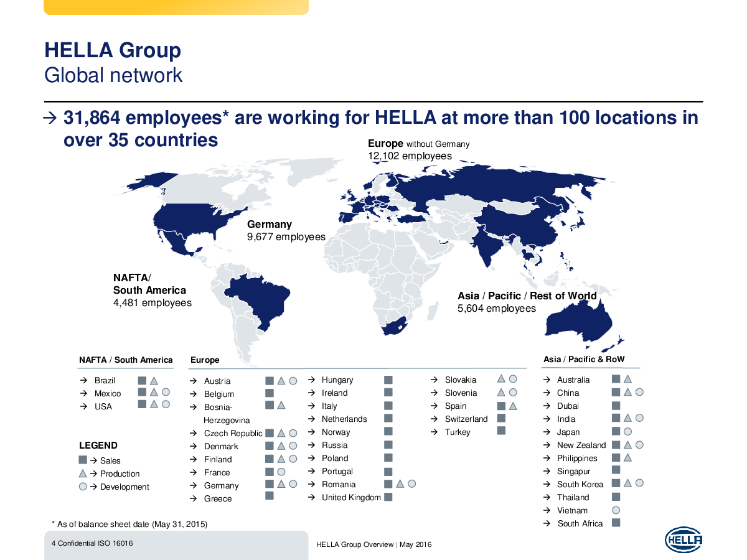
Task: Select Spain's production triangle symbol
Action: [x=513, y=406]
